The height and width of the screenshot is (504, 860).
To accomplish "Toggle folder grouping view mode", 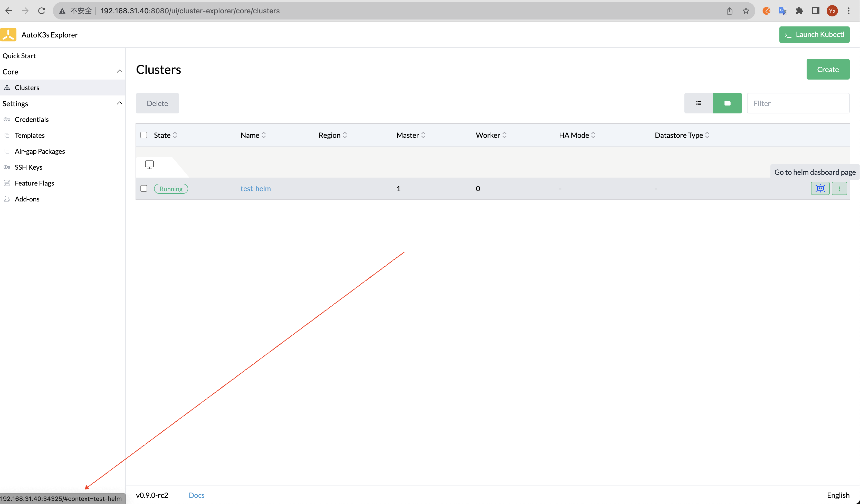I will click(x=727, y=103).
